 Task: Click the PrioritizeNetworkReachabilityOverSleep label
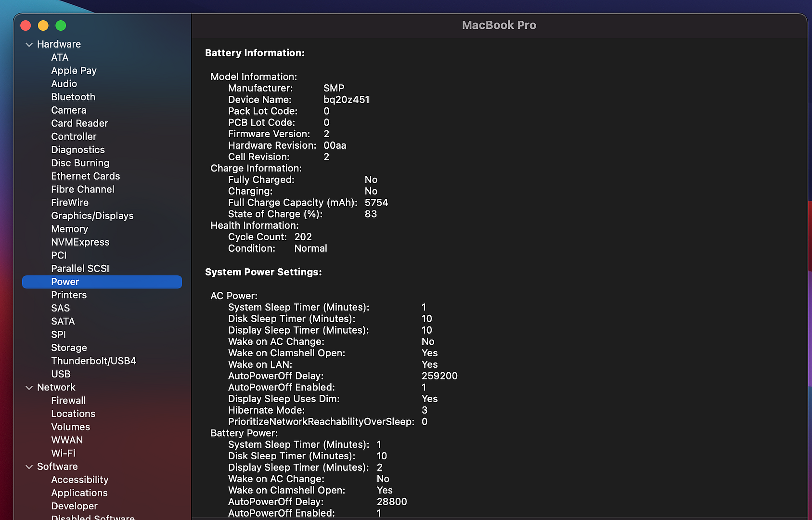(x=321, y=422)
